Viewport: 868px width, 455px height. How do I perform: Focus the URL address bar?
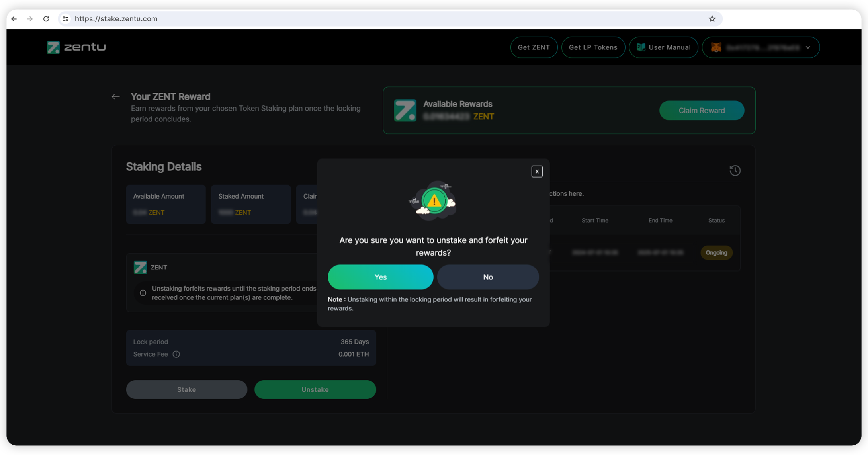point(358,19)
